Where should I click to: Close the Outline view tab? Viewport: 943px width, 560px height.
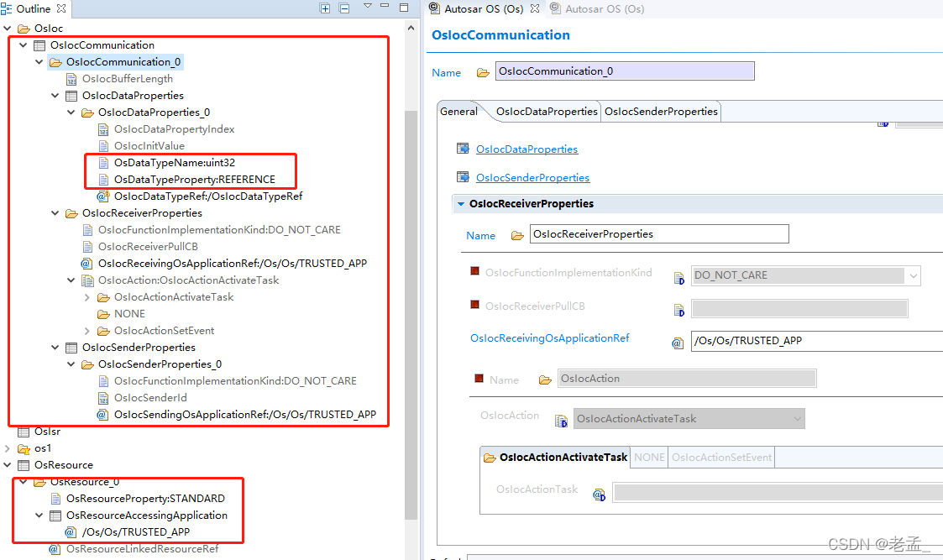pos(60,8)
